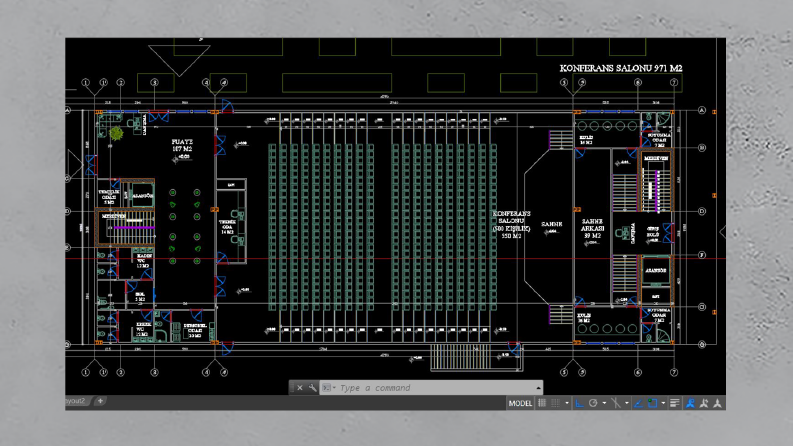Select KONFERANS SALONU 971 M2 title text

pyautogui.click(x=621, y=68)
